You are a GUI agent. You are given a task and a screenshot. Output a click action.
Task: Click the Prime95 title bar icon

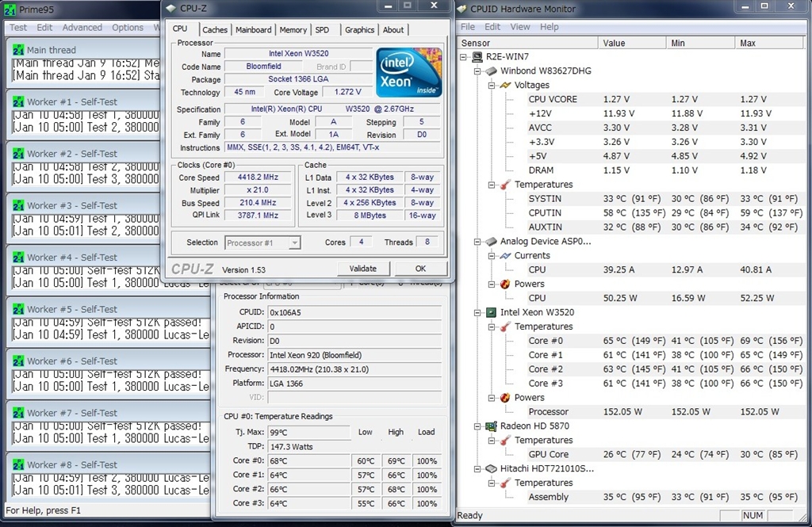(x=10, y=10)
